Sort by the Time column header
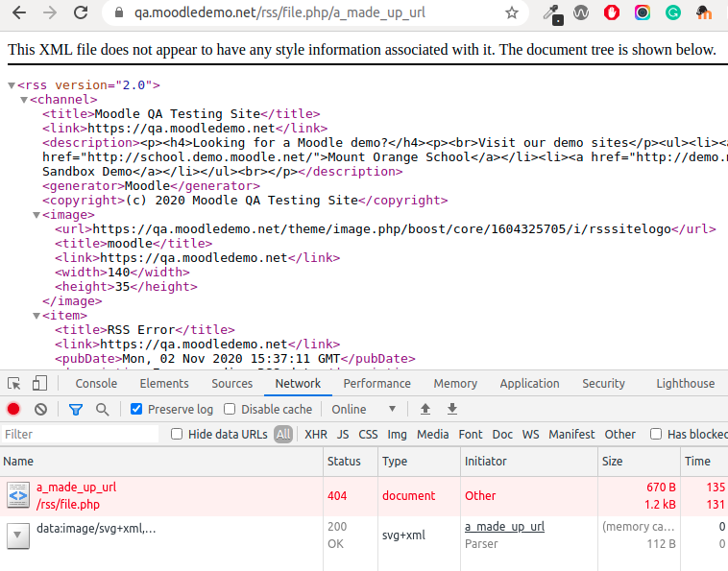The image size is (728, 571). [x=705, y=462]
